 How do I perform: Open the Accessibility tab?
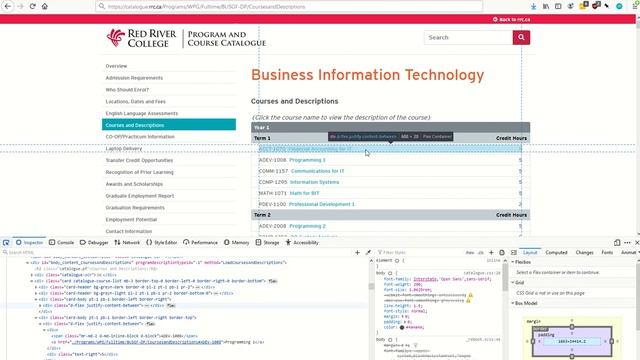pos(302,242)
